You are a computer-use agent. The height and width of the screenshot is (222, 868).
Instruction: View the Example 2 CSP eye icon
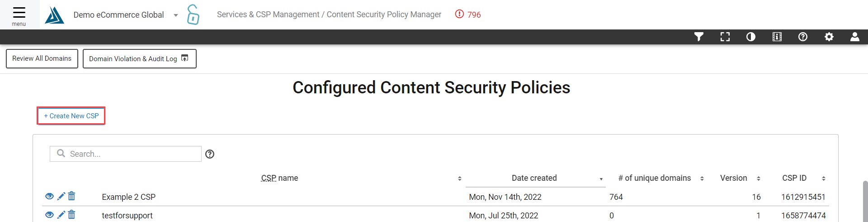pos(50,196)
